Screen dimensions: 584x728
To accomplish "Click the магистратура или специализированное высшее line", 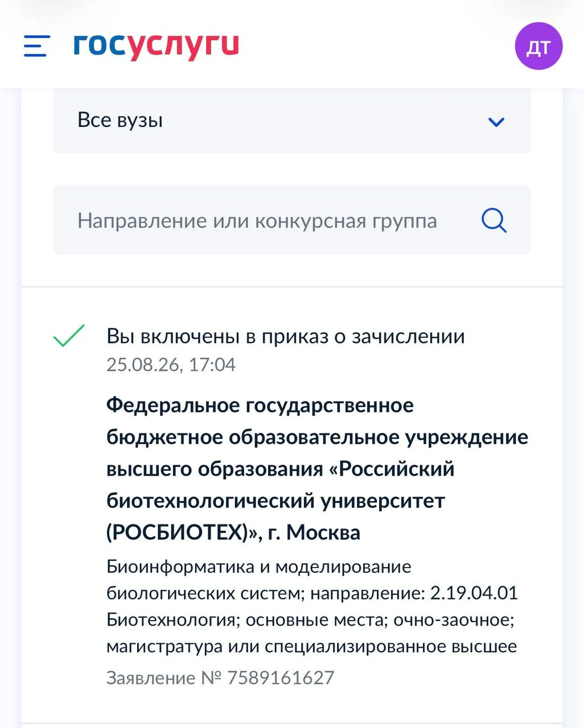I will [x=312, y=647].
